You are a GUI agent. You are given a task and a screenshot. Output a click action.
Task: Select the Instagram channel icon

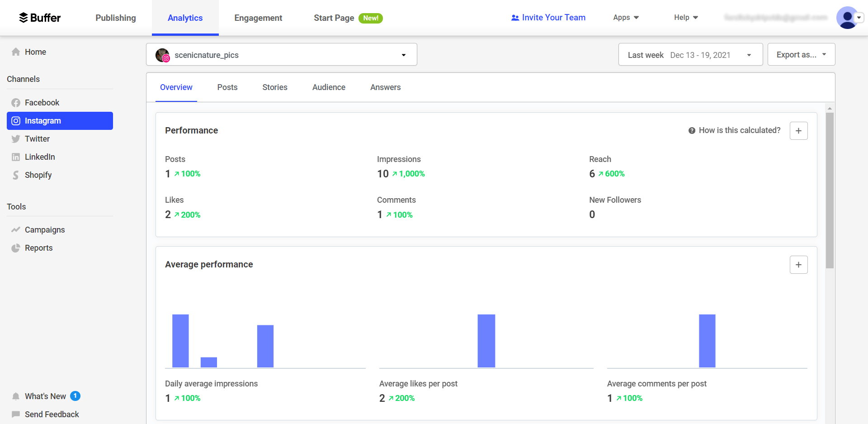coord(16,121)
